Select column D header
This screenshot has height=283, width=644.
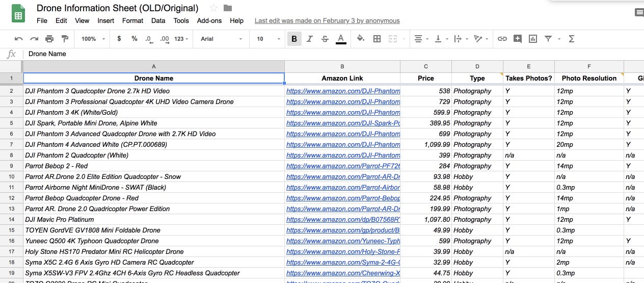[x=477, y=66]
